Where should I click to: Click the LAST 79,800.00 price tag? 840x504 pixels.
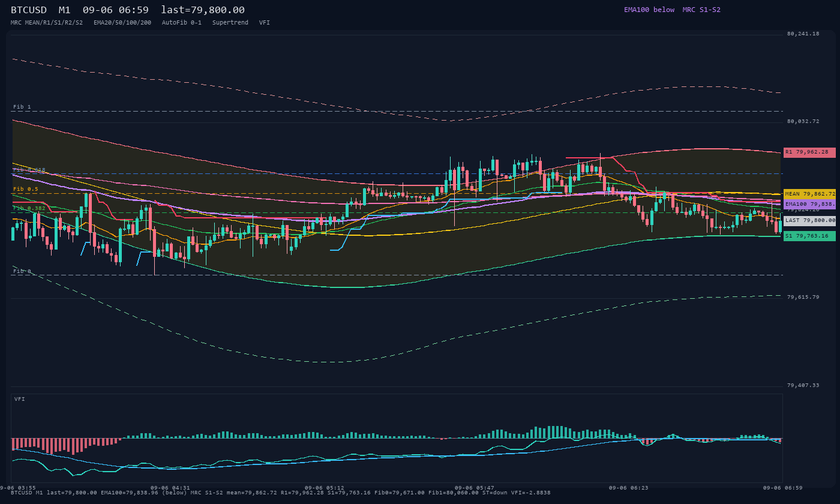pos(809,221)
